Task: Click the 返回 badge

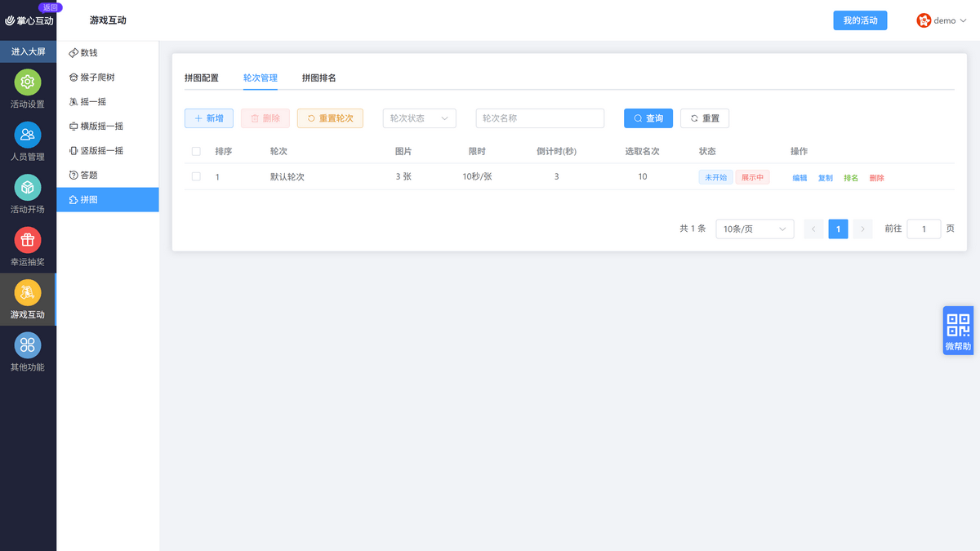Action: point(51,7)
